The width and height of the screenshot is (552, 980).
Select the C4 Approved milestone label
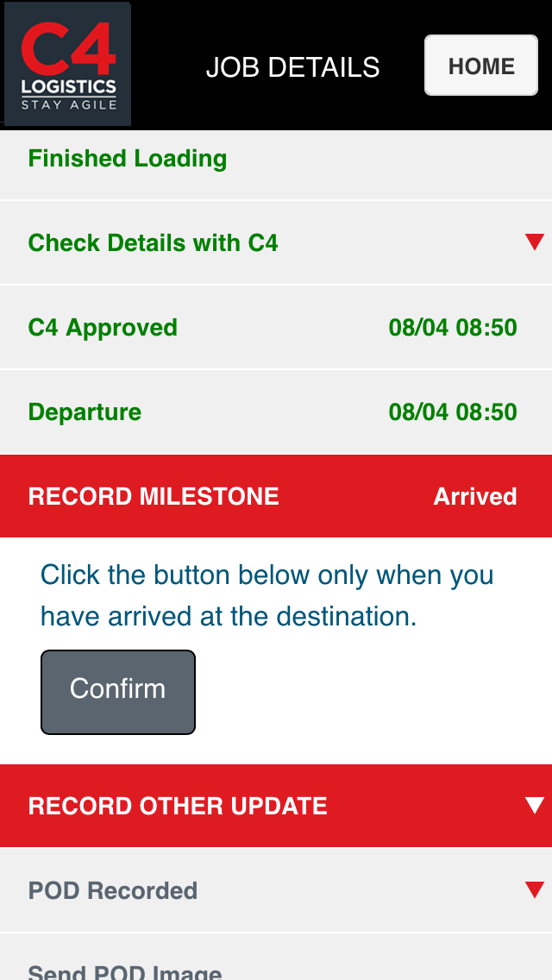(103, 328)
